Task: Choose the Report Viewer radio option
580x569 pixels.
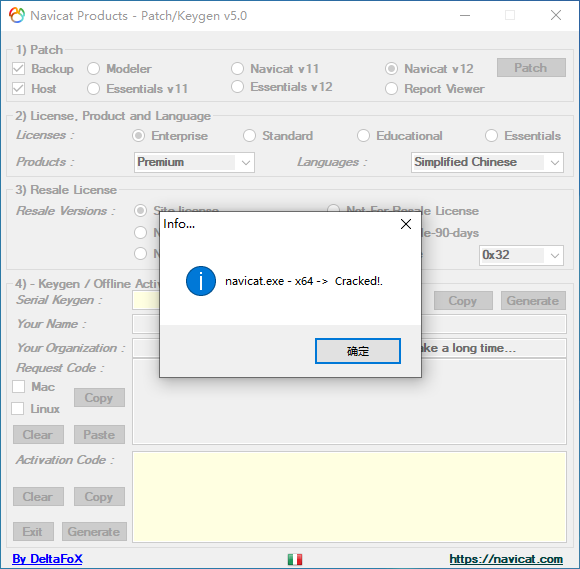Action: click(x=391, y=89)
